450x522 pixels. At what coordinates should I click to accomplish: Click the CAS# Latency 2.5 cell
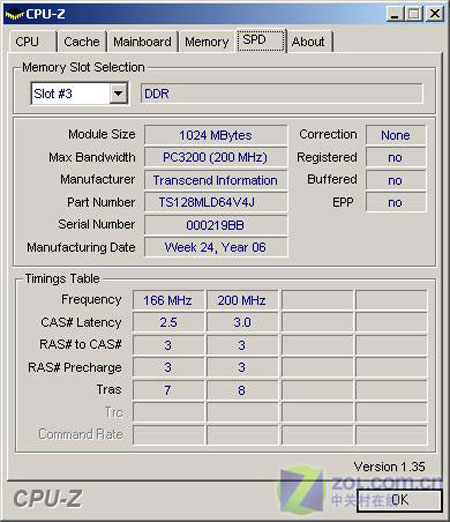pos(168,322)
